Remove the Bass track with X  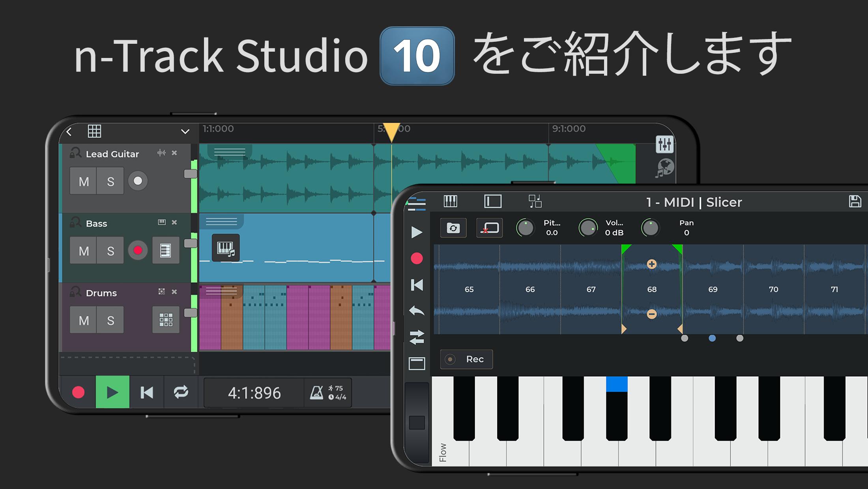174,222
